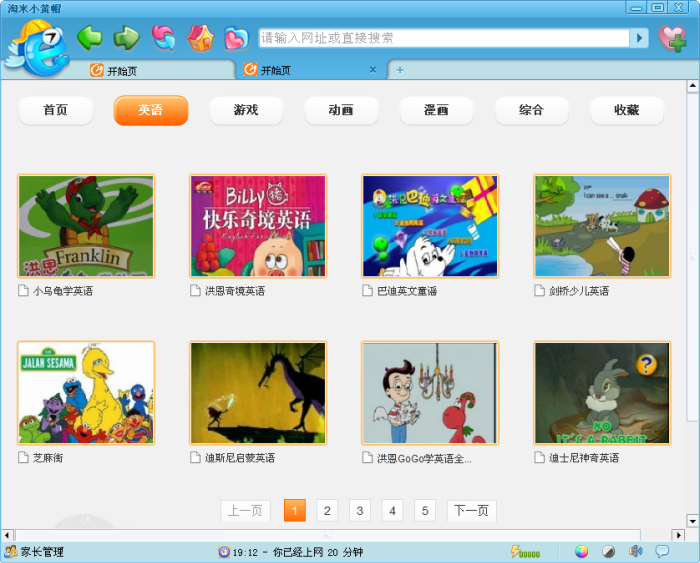Click the green back arrow icon
The height and width of the screenshot is (563, 700).
pyautogui.click(x=89, y=38)
